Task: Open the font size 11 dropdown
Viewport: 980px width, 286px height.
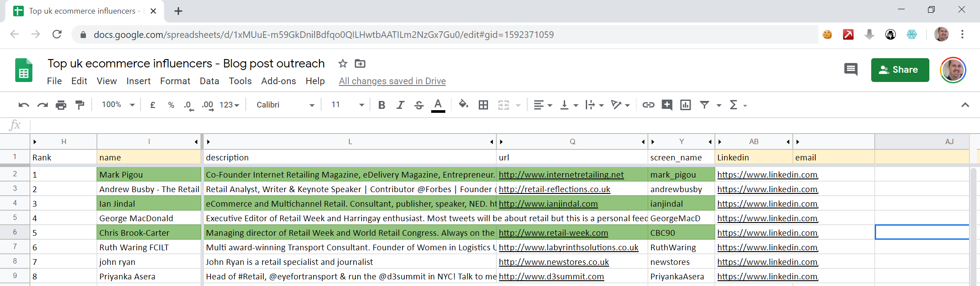Action: 348,105
